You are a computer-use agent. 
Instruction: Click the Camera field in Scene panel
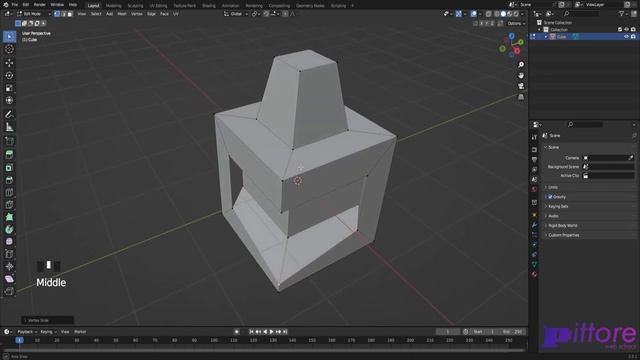coord(608,158)
